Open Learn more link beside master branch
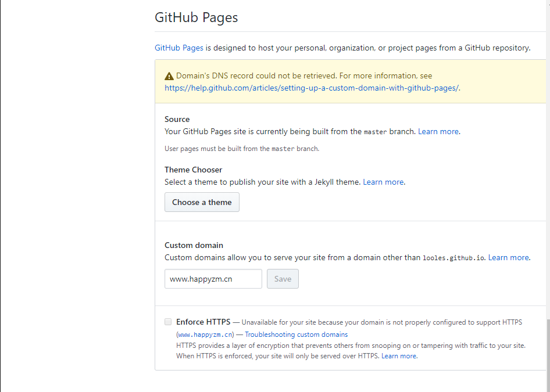The image size is (550, 392). point(438,131)
